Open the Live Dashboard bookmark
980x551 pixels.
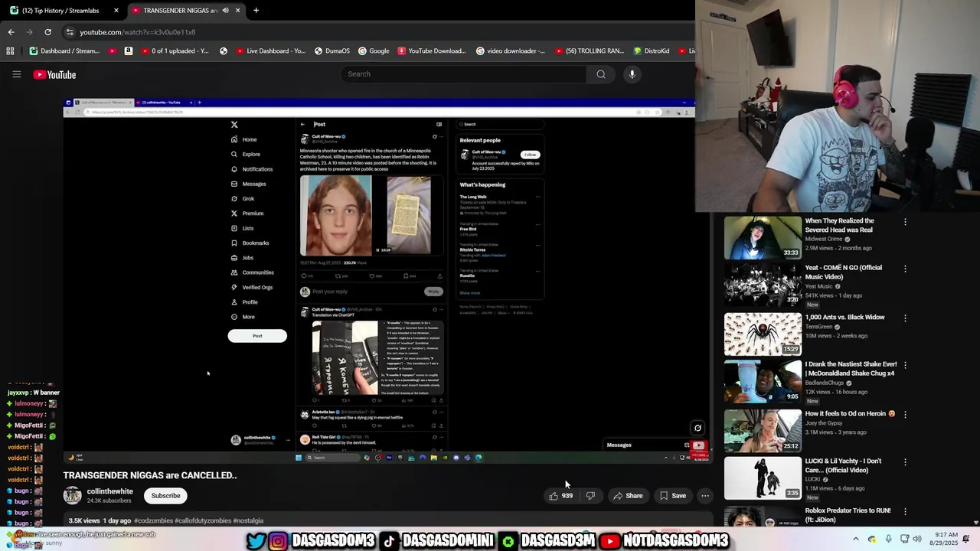coord(271,51)
